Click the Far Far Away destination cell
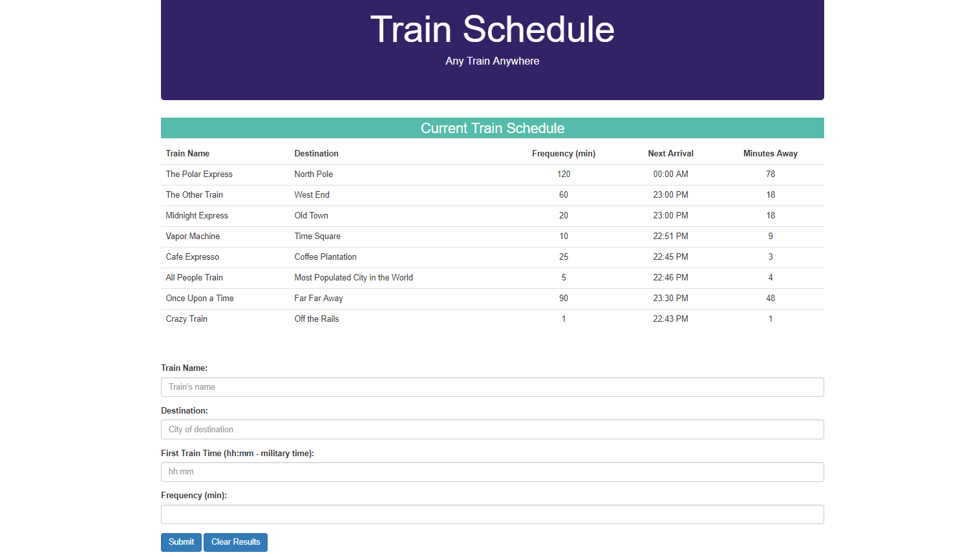Viewport: 980px width, 557px height. click(x=319, y=299)
